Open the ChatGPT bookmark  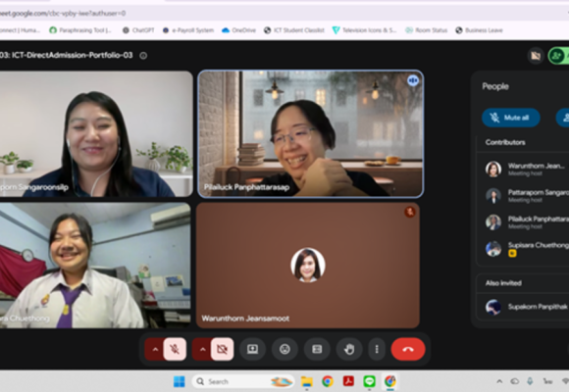point(138,30)
